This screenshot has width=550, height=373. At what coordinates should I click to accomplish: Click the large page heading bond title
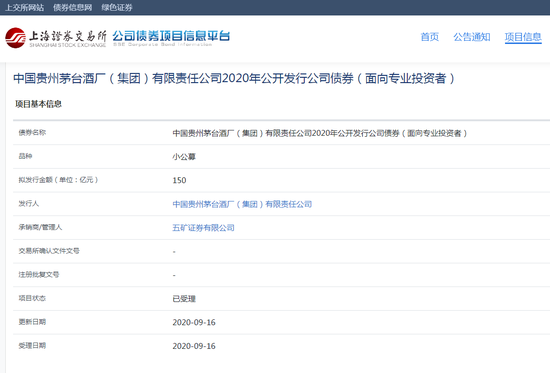pos(234,78)
